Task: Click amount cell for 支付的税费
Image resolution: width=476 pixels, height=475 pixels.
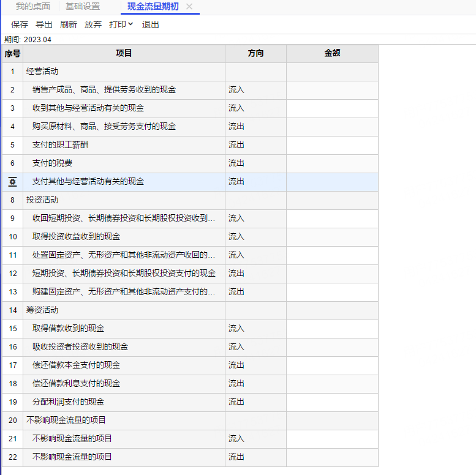Action: [332, 163]
